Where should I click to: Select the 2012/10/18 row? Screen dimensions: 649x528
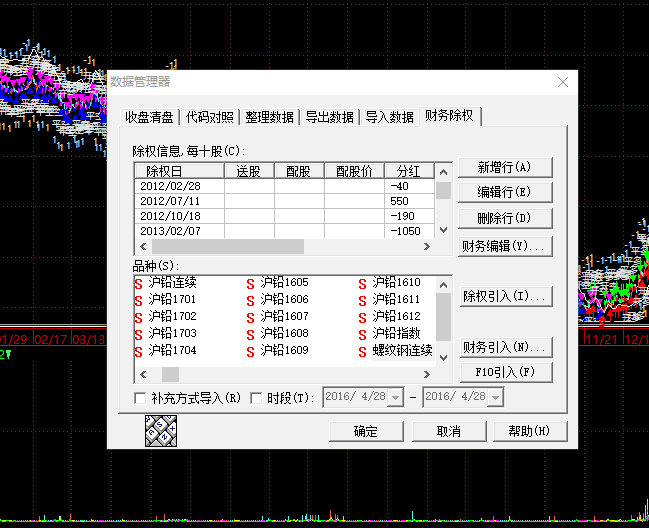tap(284, 216)
